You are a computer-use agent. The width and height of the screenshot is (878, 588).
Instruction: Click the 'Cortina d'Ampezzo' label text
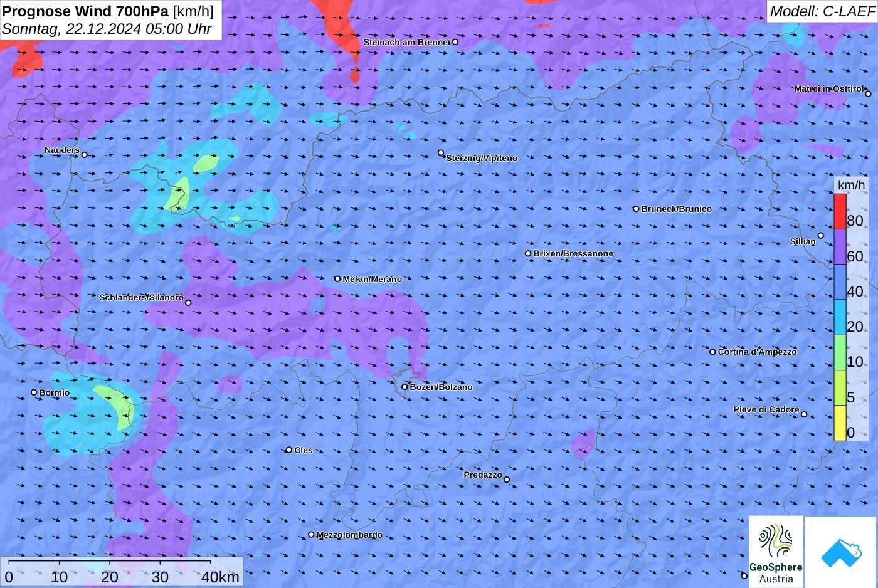coord(758,352)
